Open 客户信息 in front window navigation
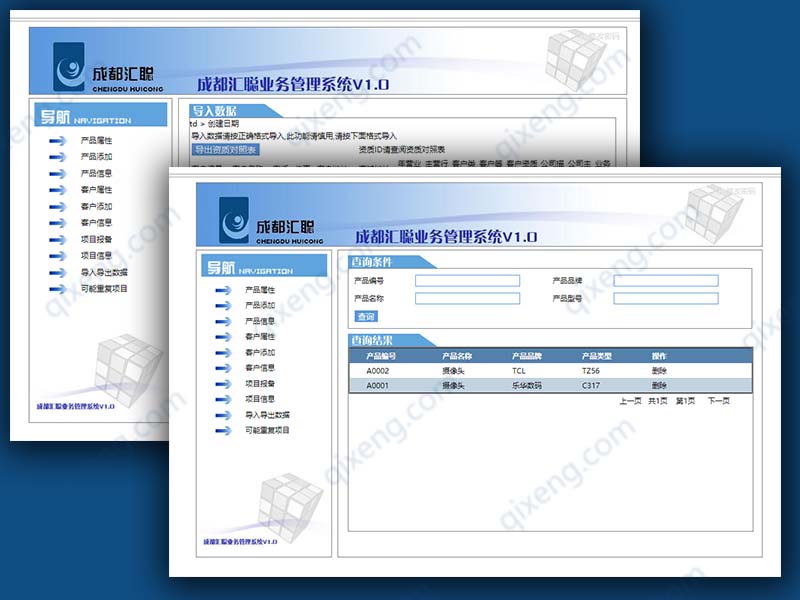800x600 pixels. pyautogui.click(x=260, y=368)
